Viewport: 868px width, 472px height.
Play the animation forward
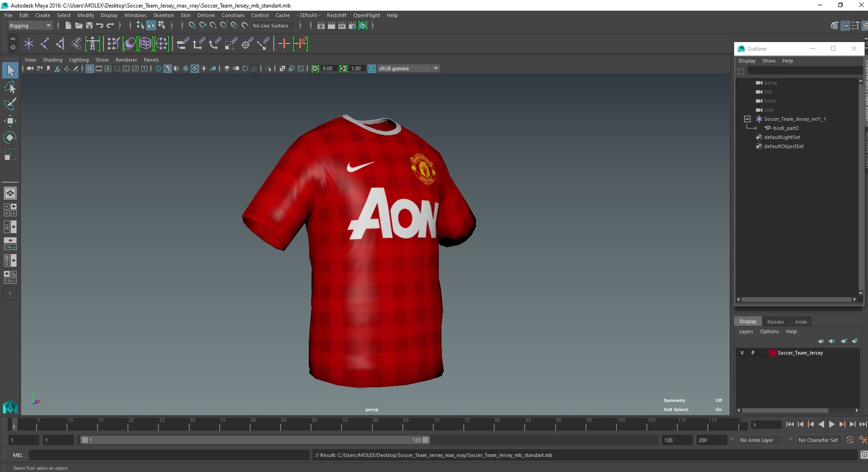832,424
